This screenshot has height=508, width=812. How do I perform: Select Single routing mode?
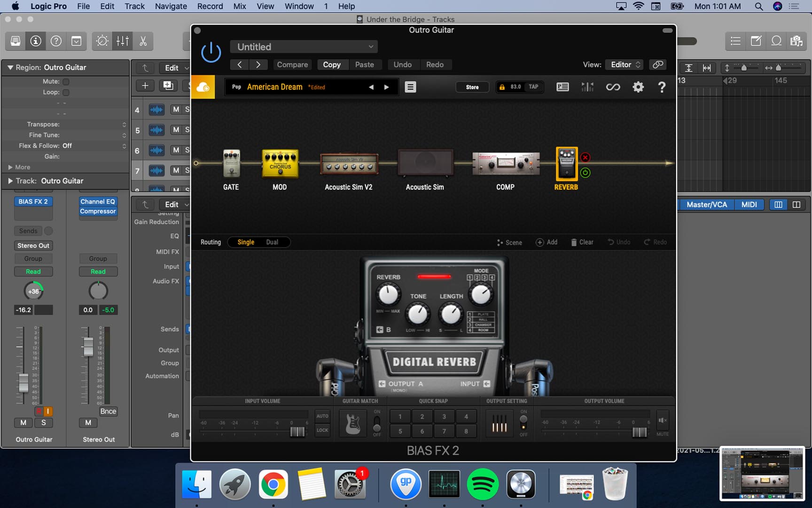[246, 242]
